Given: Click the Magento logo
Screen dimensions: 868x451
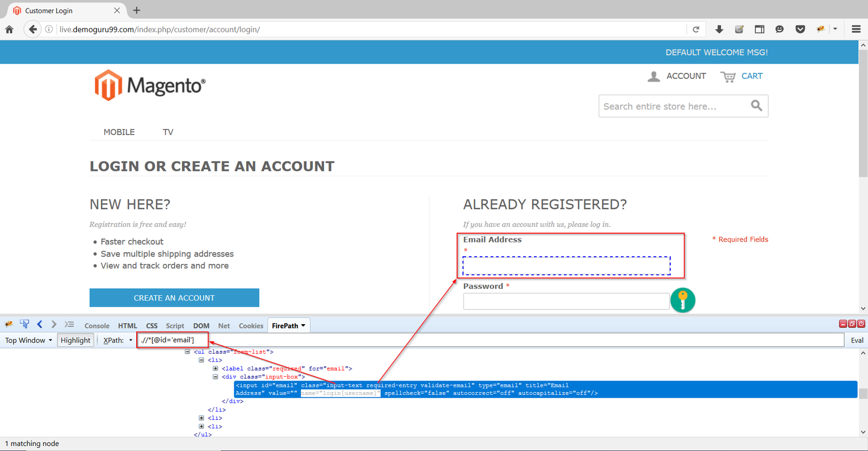Looking at the screenshot, I should (150, 85).
